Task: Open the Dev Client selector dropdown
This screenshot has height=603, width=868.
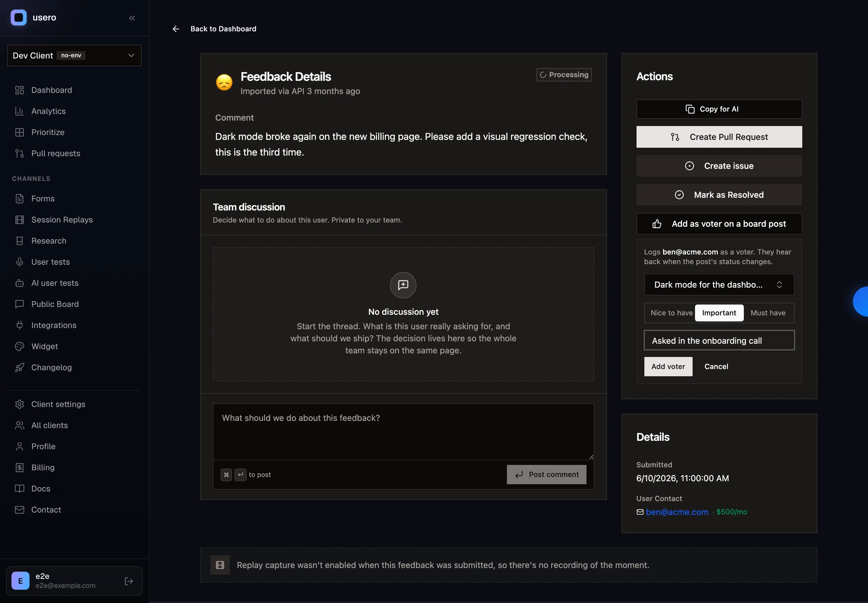Action: tap(74, 55)
